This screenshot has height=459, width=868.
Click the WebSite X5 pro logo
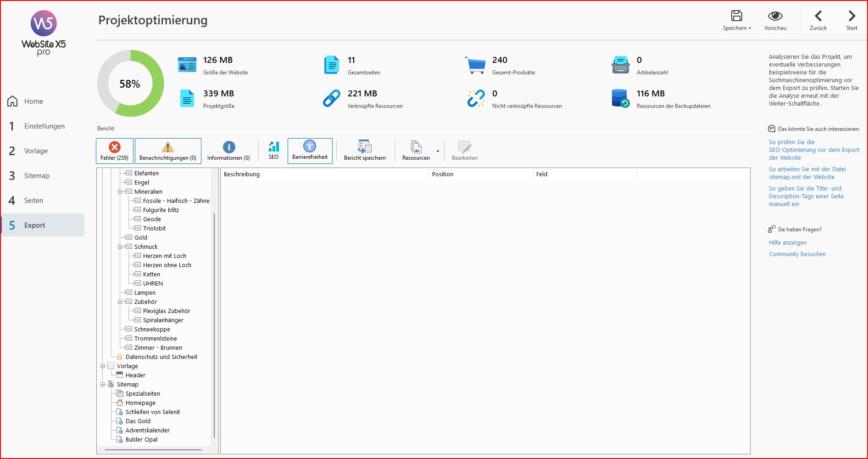[x=44, y=33]
